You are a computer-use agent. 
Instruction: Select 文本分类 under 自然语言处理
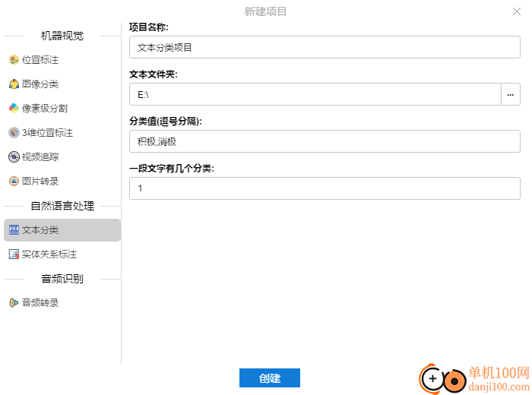tap(62, 230)
